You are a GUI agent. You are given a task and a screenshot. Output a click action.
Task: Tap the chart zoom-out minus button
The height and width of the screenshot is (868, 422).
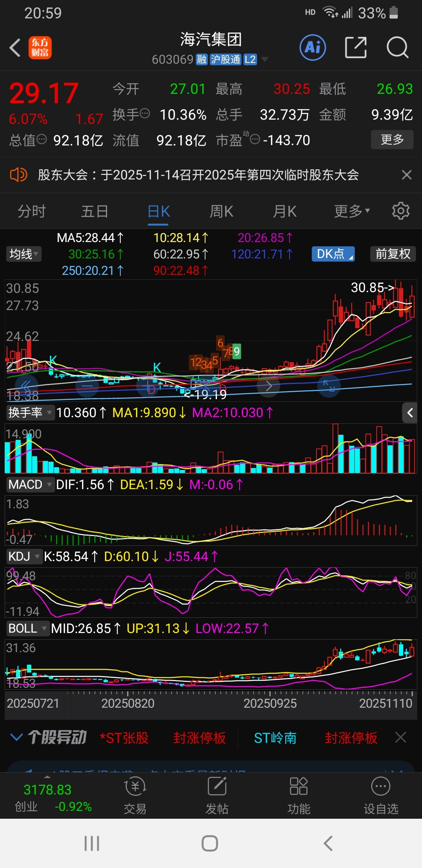(87, 386)
